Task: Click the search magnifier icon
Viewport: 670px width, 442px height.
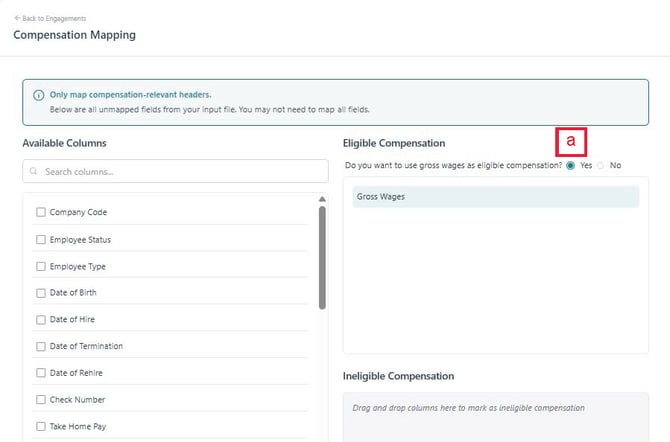Action: tap(35, 171)
